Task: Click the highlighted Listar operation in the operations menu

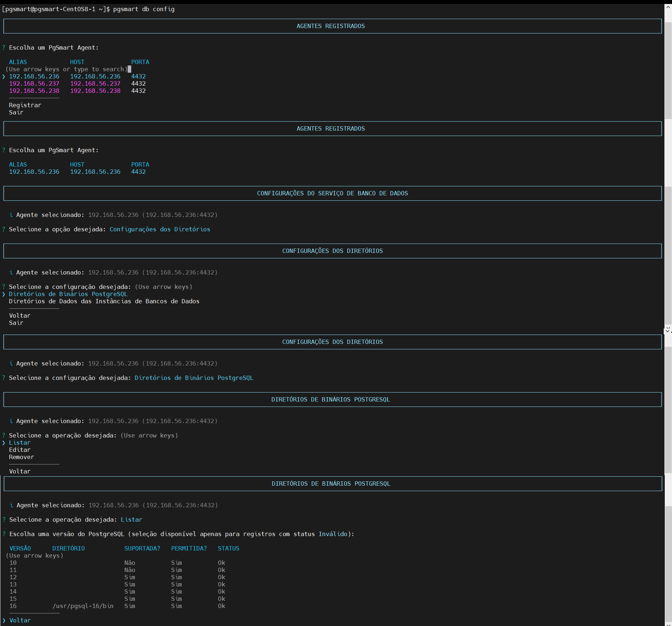Action: coord(20,443)
